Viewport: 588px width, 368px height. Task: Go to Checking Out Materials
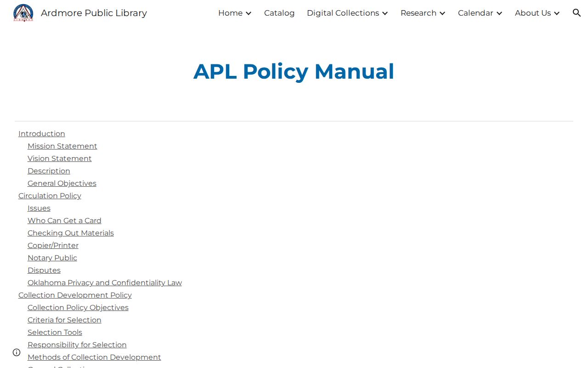[x=71, y=233]
